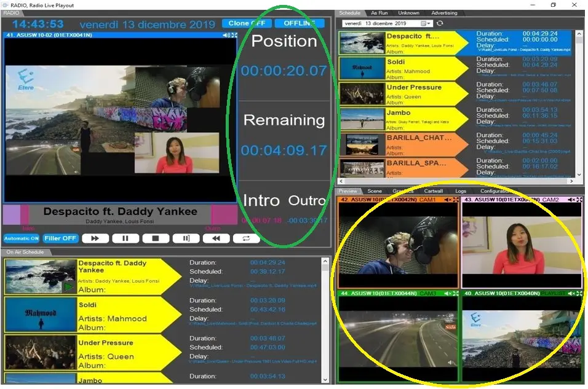This screenshot has height=389, width=588.
Task: Toggle the Clone OFF button
Action: click(x=247, y=23)
